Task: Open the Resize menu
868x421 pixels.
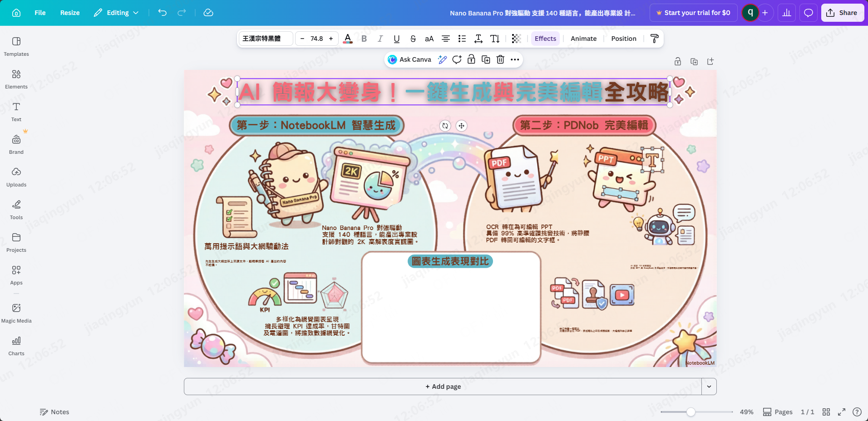Action: [x=70, y=13]
